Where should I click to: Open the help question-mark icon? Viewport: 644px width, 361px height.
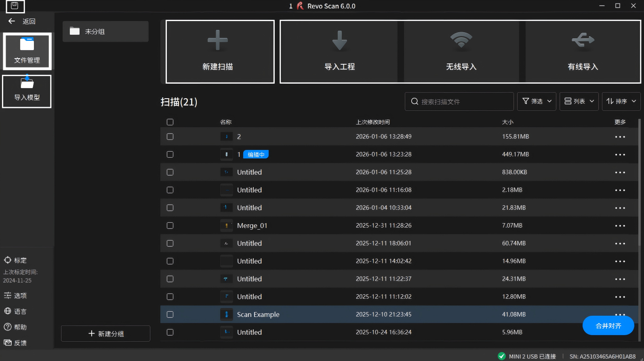click(x=8, y=327)
